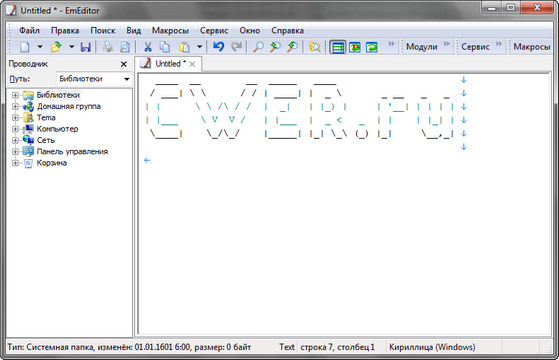The height and width of the screenshot is (360, 559).
Task: Open the Paste dropdown arrow
Action: tap(199, 47)
